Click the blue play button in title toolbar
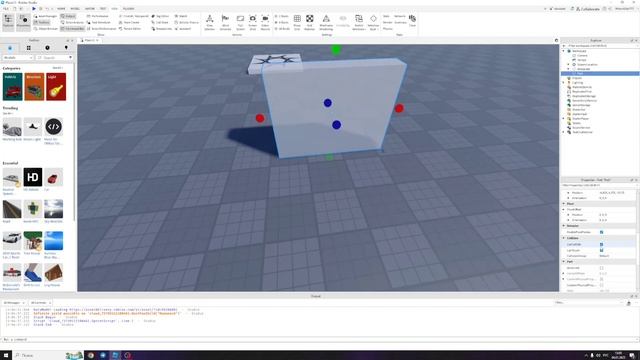Screen dimensions: 640x360 pyautogui.click(x=33, y=9)
